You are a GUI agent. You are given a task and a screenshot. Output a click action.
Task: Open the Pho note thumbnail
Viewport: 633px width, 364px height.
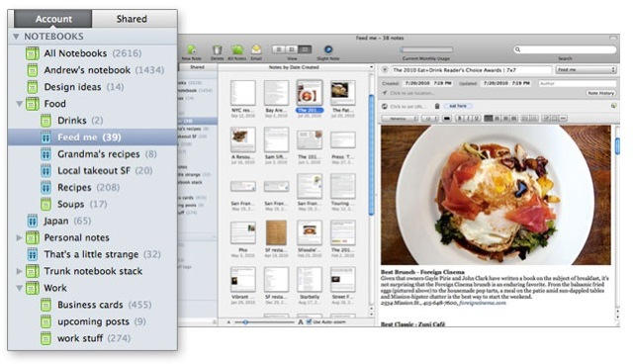pyautogui.click(x=242, y=232)
